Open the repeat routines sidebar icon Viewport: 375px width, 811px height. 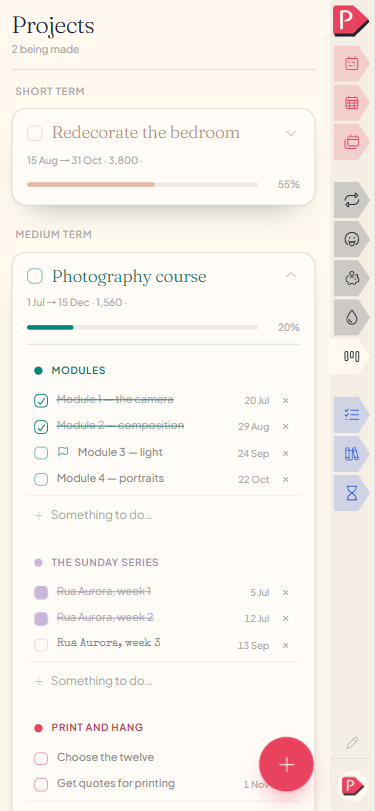click(x=352, y=200)
